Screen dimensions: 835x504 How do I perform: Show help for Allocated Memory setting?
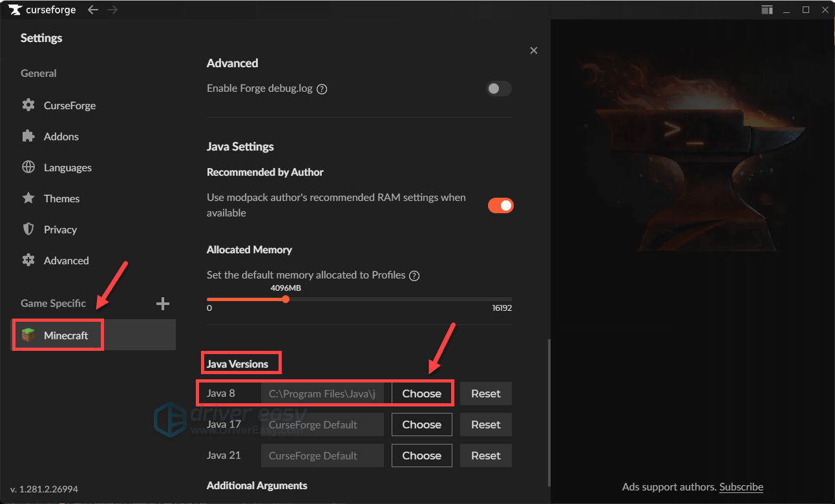(415, 276)
